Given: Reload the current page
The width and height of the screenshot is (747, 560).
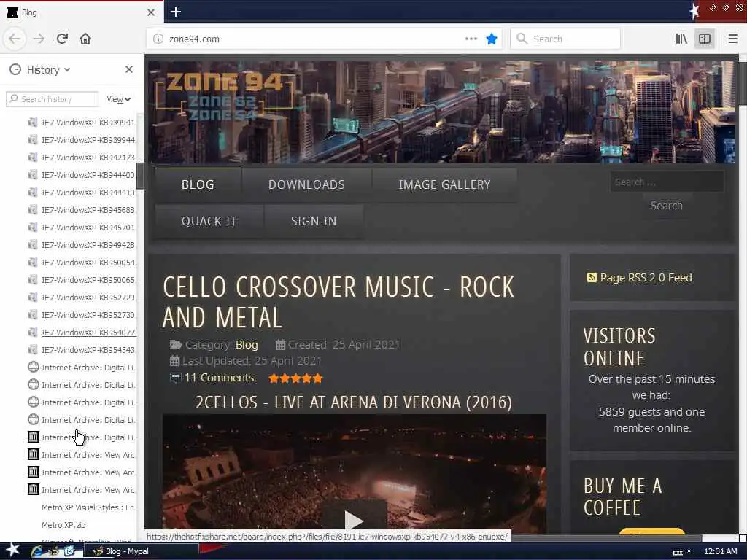Looking at the screenshot, I should (62, 39).
